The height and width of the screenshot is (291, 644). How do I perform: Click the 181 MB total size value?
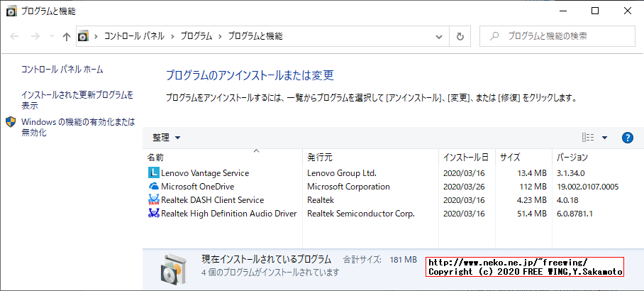403,260
